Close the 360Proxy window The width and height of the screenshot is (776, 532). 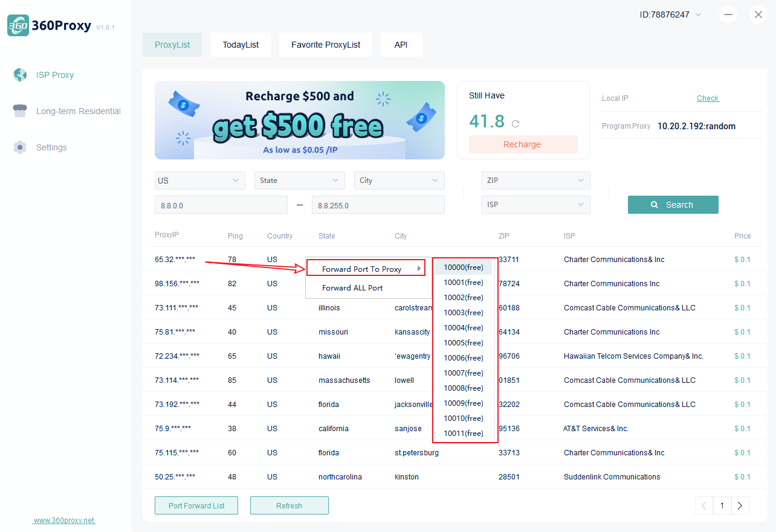(758, 14)
